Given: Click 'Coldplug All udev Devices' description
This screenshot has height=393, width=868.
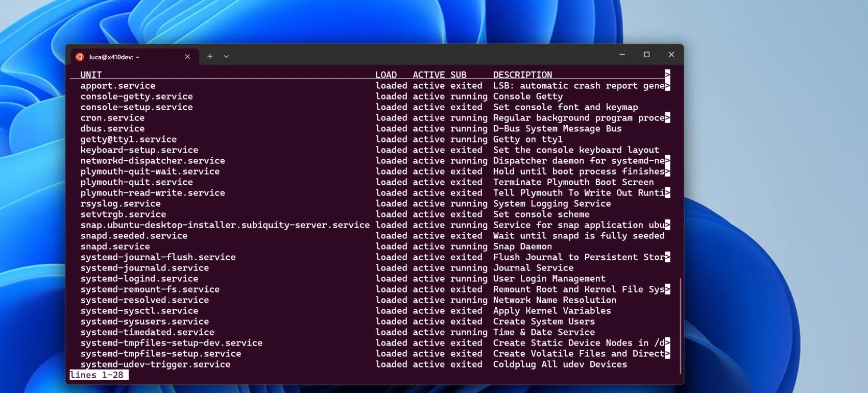Looking at the screenshot, I should click(x=560, y=364).
